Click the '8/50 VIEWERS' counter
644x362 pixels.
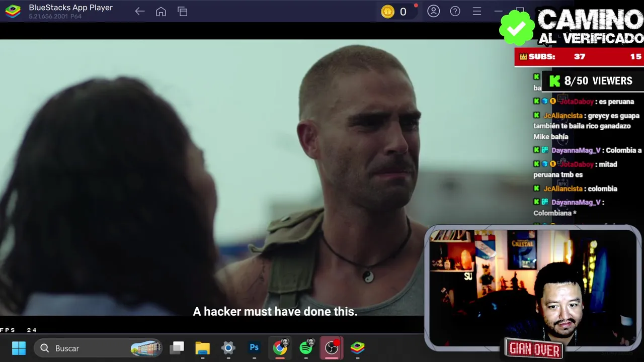point(592,81)
